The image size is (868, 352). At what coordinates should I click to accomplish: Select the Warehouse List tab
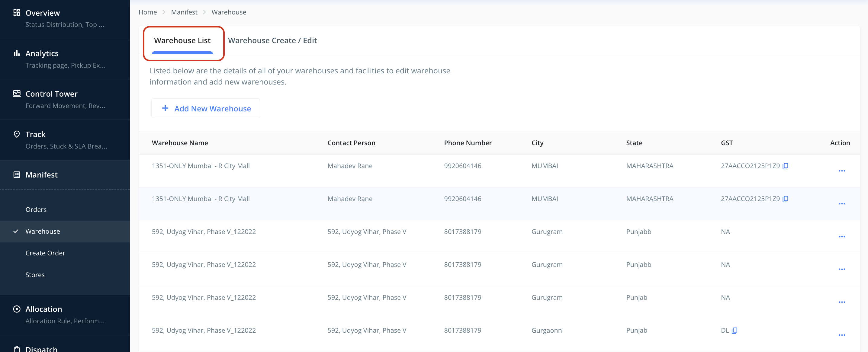182,40
